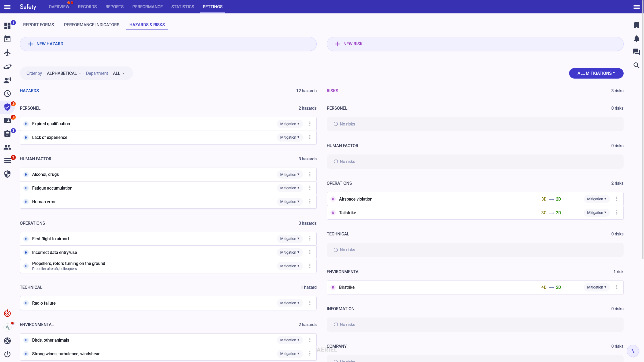
Task: Click the NEW HAZARD button
Action: (168, 44)
